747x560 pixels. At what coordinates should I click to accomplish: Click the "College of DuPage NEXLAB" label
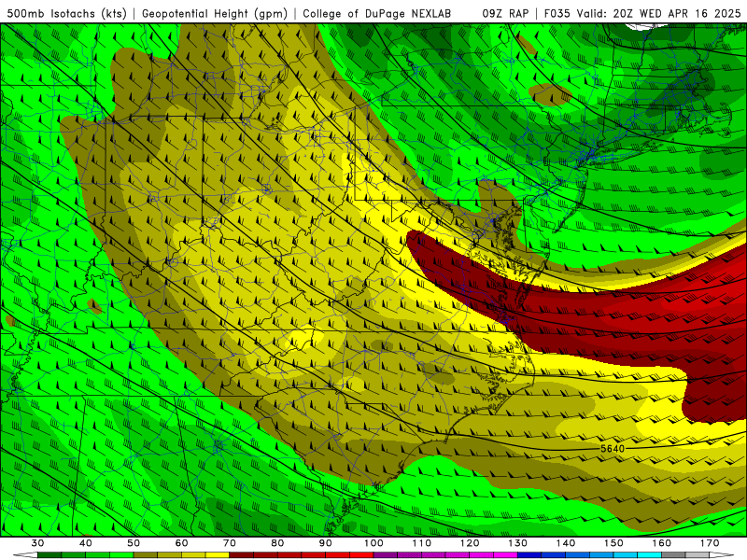[377, 14]
